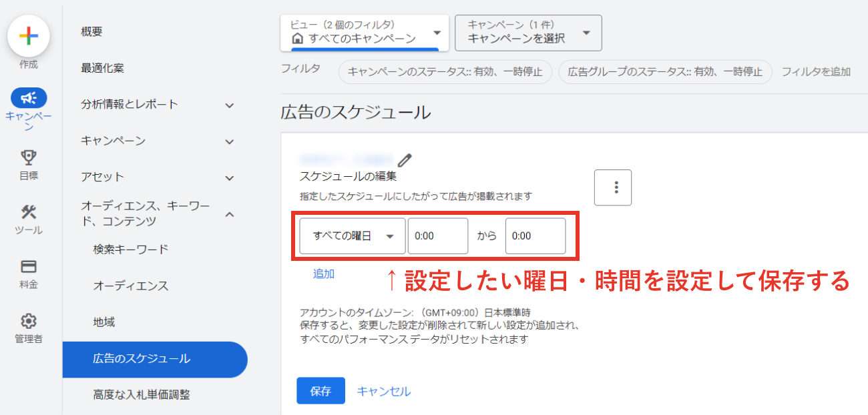The height and width of the screenshot is (415, 868).
Task: Click the スケジュールの編集 label
Action: [348, 177]
